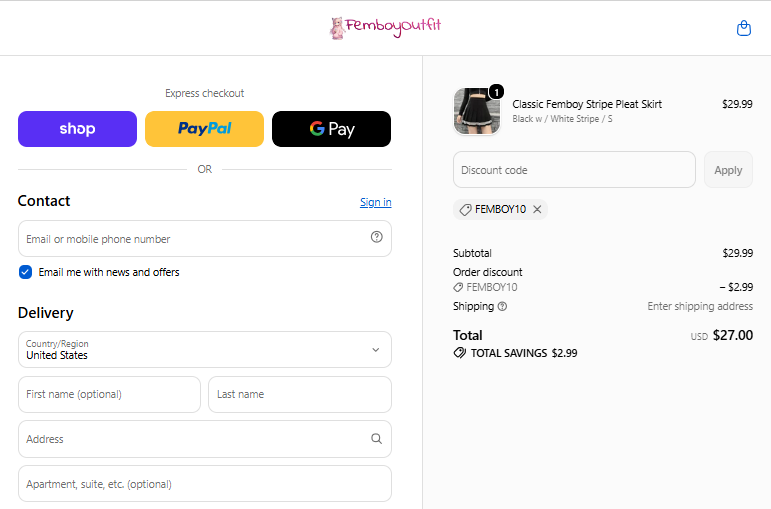Click the product quantity badge

[496, 92]
